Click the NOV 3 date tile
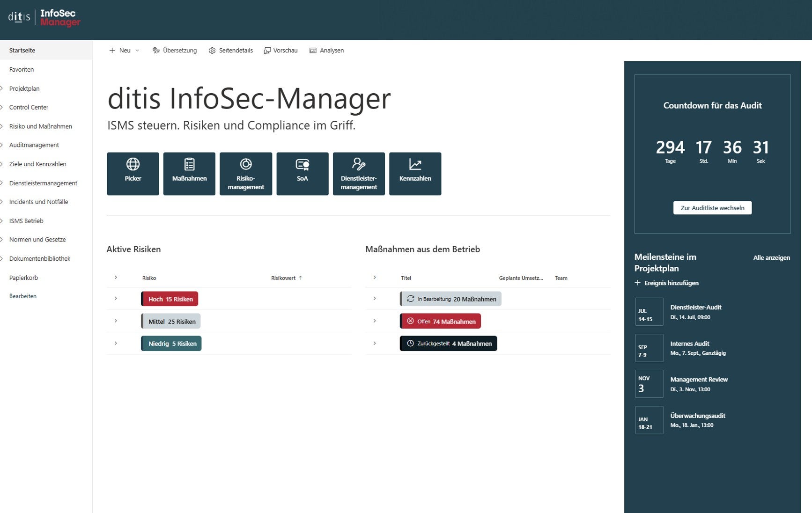 pos(649,384)
